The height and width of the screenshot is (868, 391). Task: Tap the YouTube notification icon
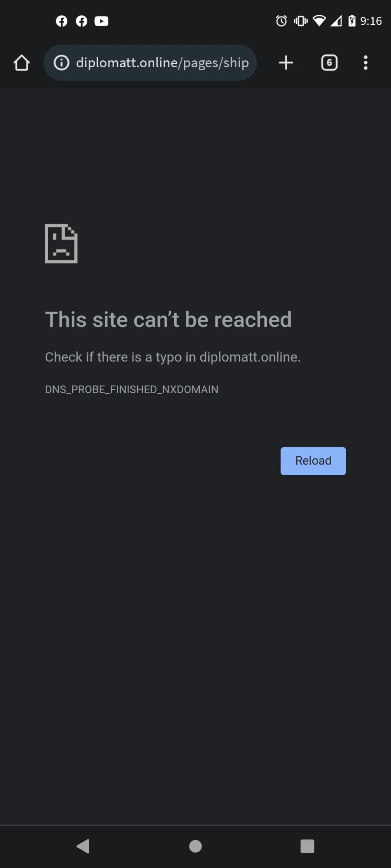(101, 21)
